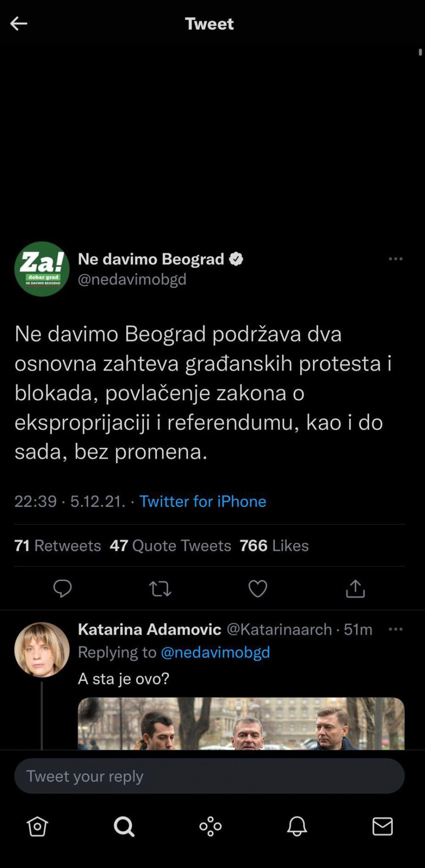Image resolution: width=425 pixels, height=868 pixels.
Task: Open the Search tab in the bottom bar
Action: 123,826
